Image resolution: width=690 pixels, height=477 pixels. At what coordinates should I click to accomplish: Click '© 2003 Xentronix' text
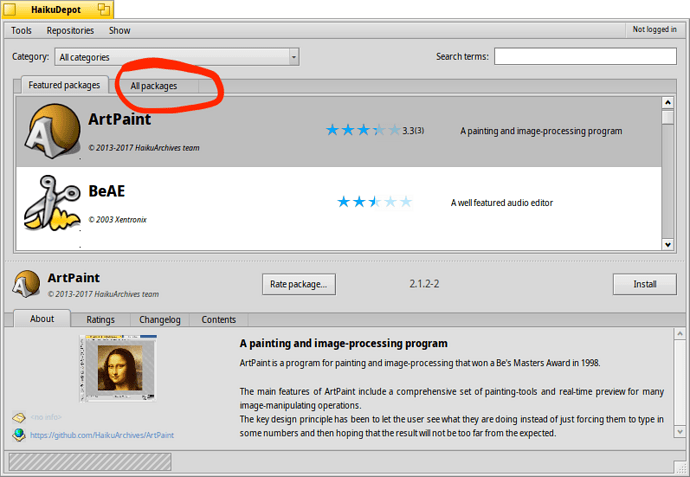point(117,219)
